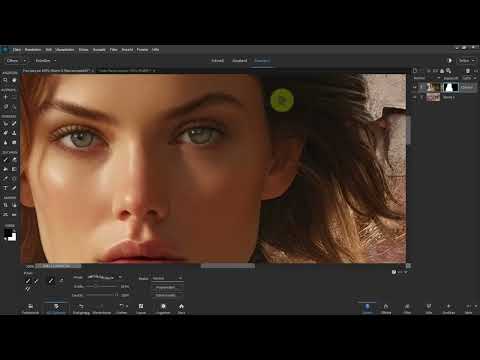This screenshot has width=480, height=360.
Task: Click the Drehen rotate button
Action: [122, 308]
